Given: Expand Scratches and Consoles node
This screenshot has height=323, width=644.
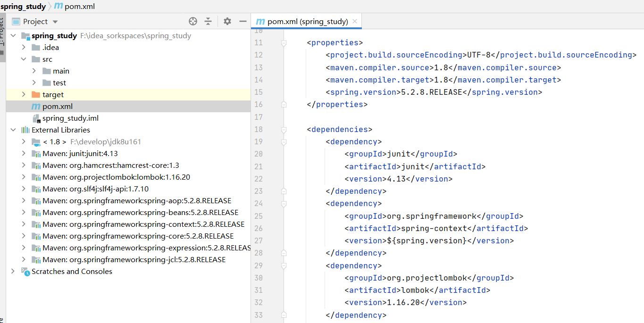Looking at the screenshot, I should tap(13, 272).
